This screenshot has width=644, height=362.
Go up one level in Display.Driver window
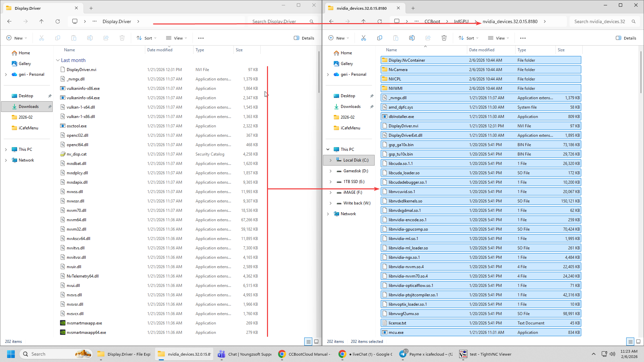[x=42, y=21]
